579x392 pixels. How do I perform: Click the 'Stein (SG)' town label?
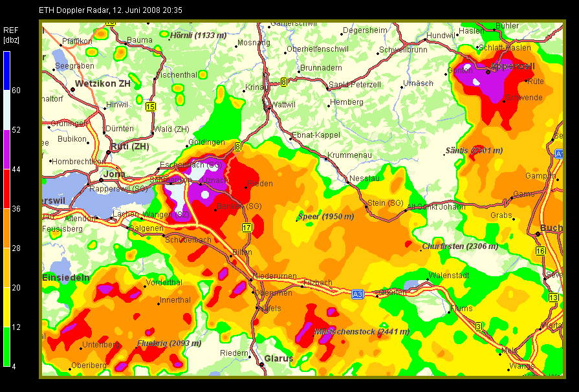[x=385, y=202]
